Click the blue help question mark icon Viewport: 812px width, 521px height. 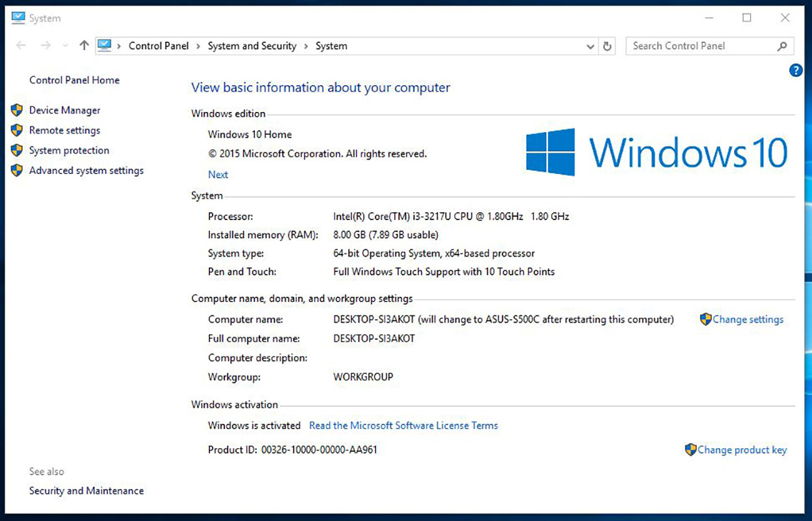click(795, 70)
